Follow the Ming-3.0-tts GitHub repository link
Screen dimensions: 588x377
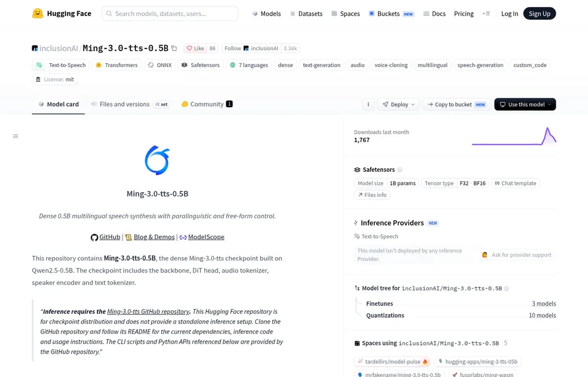(x=148, y=311)
